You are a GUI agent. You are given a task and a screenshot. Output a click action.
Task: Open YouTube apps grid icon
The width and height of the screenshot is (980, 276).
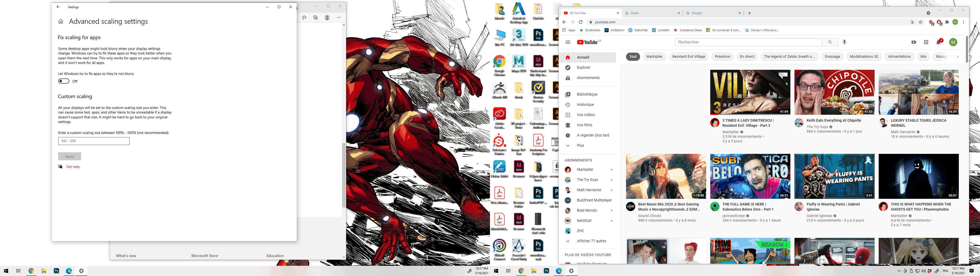pyautogui.click(x=926, y=42)
